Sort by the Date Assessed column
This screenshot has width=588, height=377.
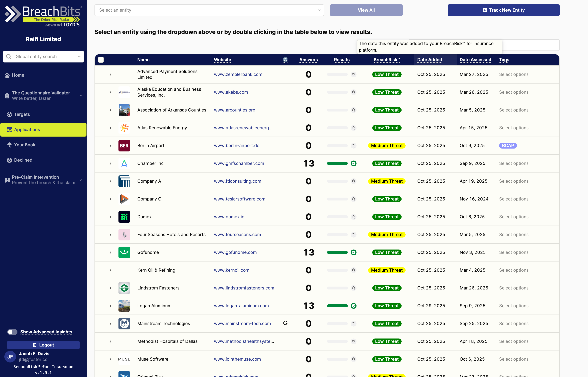475,60
